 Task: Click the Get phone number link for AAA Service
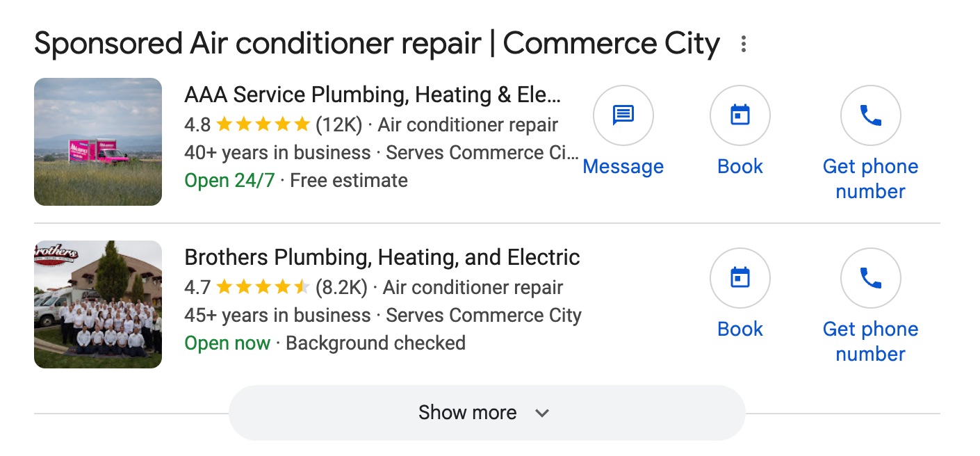pyautogui.click(x=870, y=179)
